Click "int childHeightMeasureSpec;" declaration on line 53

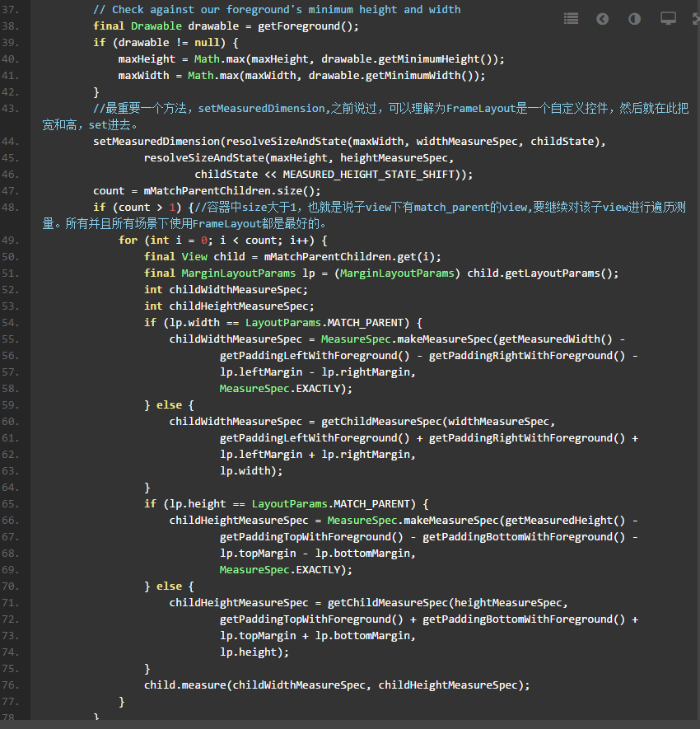pyautogui.click(x=229, y=306)
